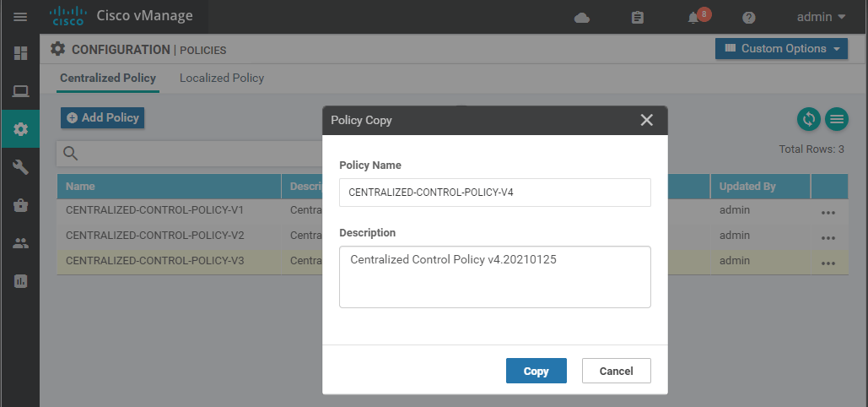Viewport: 868px width, 407px height.
Task: Open the table options menu icon
Action: (x=837, y=119)
